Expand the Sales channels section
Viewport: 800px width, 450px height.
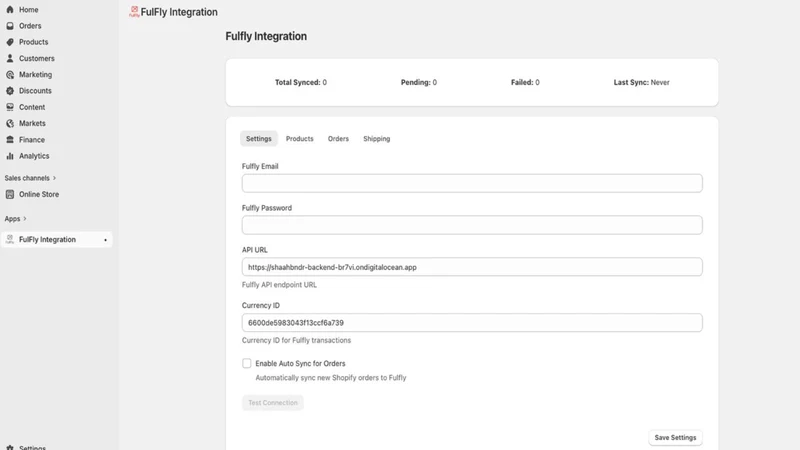click(30, 178)
